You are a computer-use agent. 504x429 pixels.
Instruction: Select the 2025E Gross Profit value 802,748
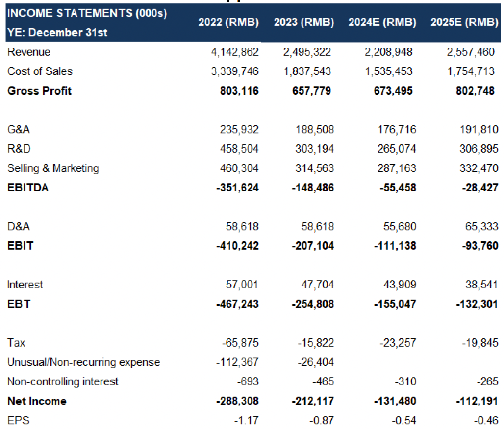point(475,91)
